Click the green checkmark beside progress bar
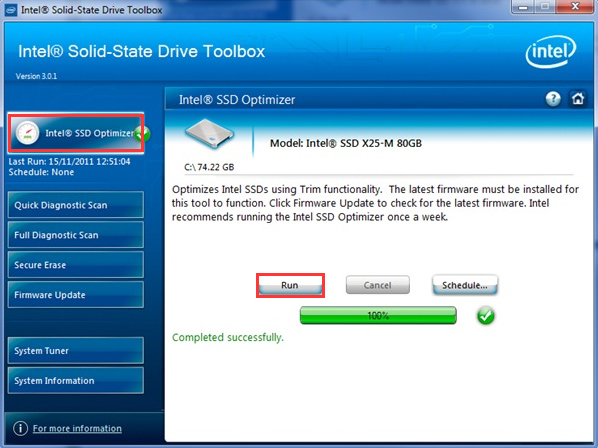Screen dimensions: 598x448 click(x=485, y=316)
